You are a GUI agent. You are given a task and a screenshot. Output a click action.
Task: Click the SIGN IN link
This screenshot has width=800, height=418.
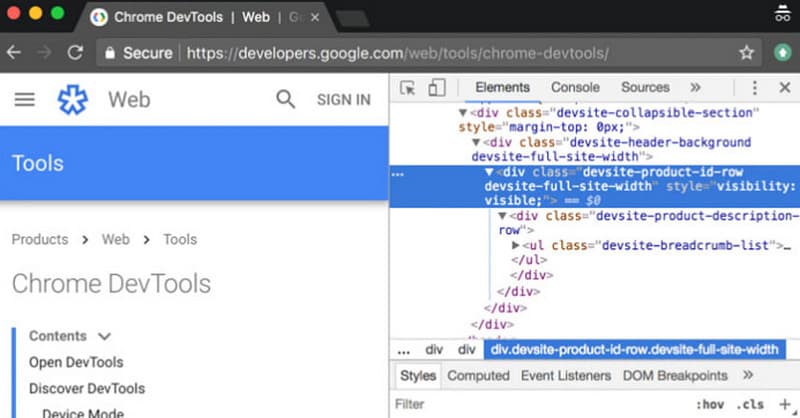point(344,100)
